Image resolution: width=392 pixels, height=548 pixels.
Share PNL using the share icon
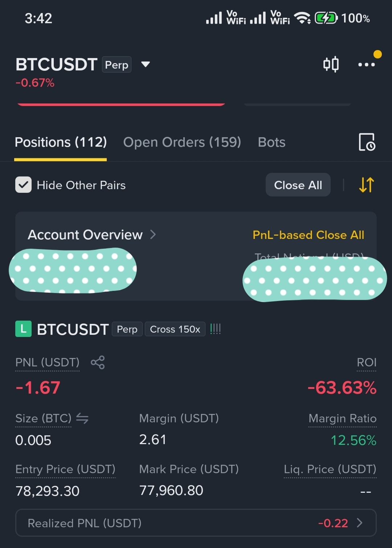[x=98, y=362]
